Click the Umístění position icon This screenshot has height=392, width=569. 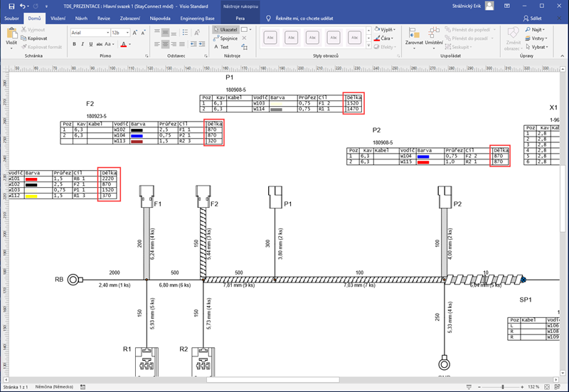pyautogui.click(x=434, y=37)
